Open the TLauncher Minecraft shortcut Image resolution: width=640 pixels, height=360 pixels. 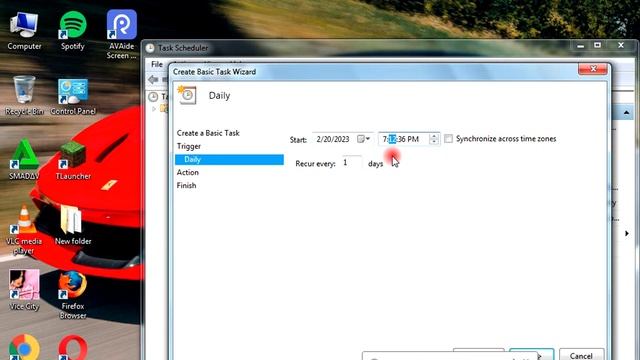point(73,161)
